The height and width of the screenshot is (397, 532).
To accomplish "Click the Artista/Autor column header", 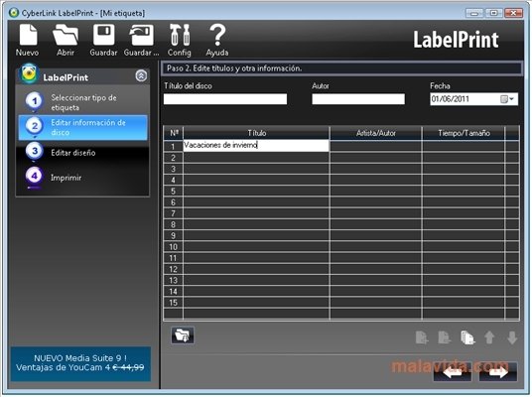I will coord(376,133).
